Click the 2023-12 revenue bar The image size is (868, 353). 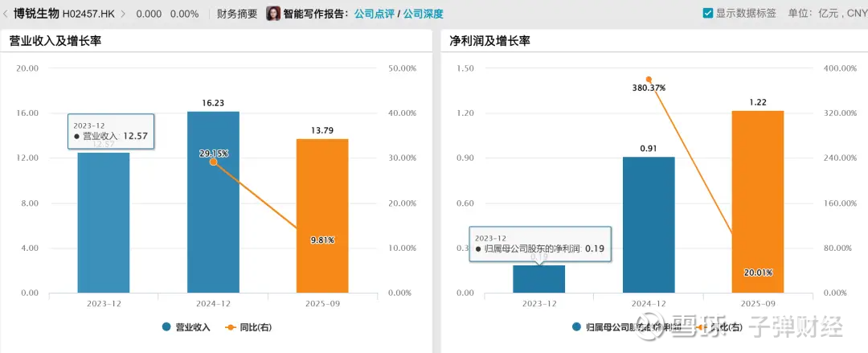point(104,222)
